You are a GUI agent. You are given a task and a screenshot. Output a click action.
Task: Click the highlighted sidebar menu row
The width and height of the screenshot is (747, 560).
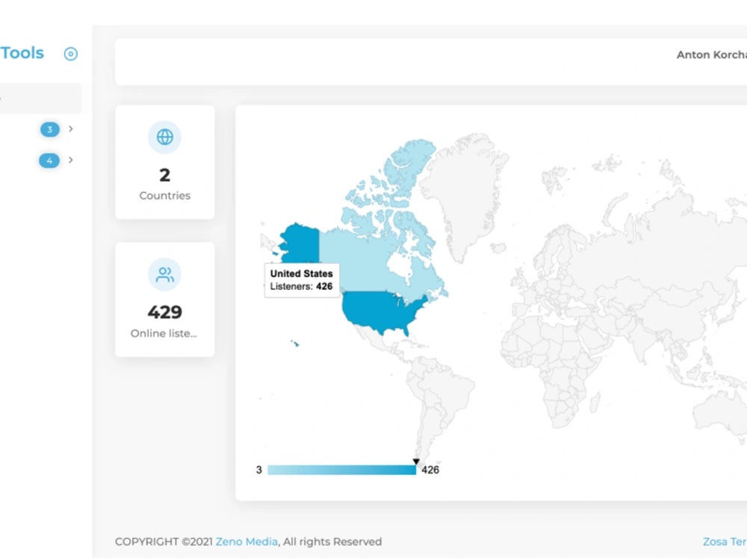(40, 98)
